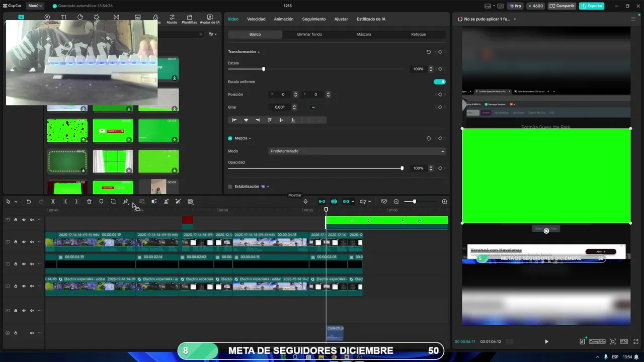Toggle visibility eye of the top track
This screenshot has width=644, height=362.
tap(24, 220)
